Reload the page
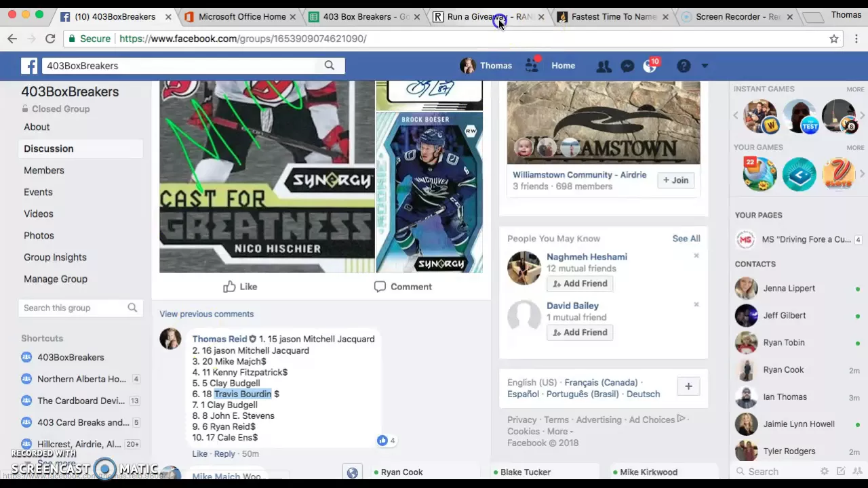 50,39
